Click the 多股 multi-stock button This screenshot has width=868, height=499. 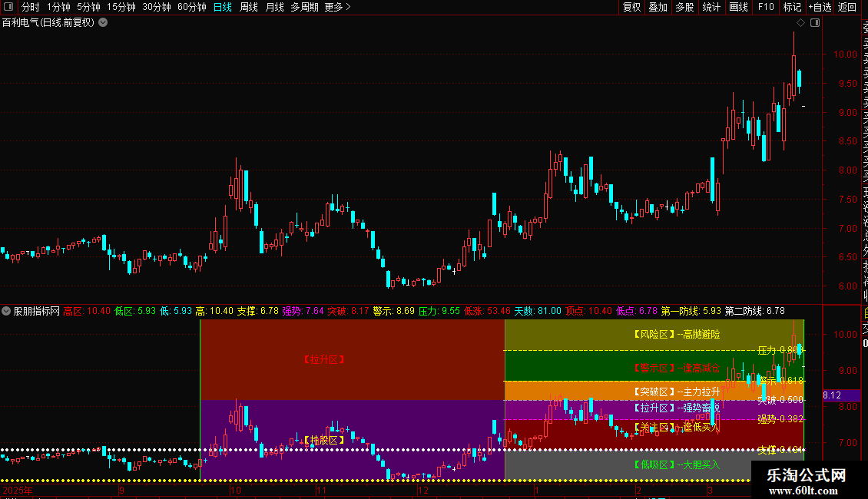pyautogui.click(x=684, y=7)
